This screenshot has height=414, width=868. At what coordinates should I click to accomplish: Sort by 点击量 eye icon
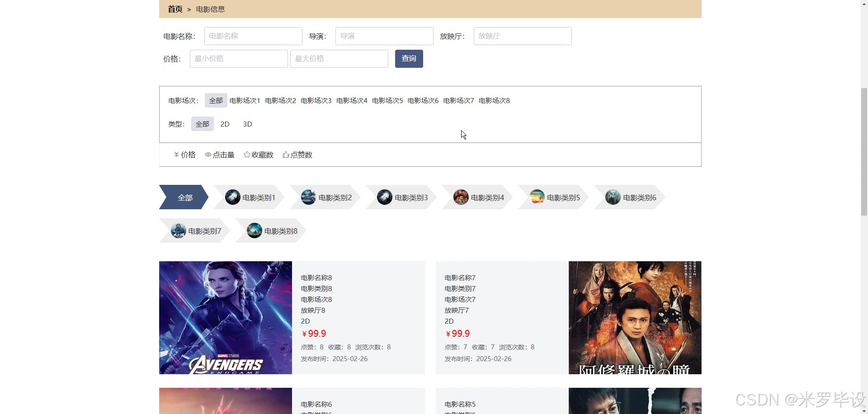pos(208,155)
